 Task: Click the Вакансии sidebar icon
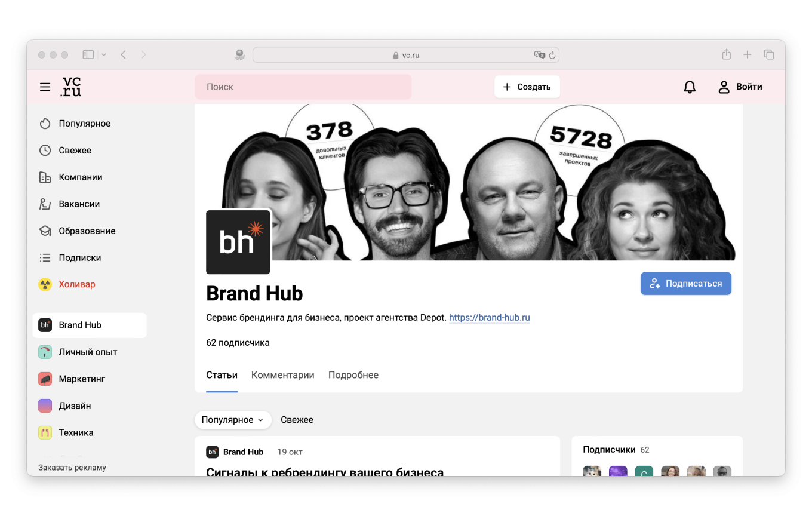[x=45, y=204]
